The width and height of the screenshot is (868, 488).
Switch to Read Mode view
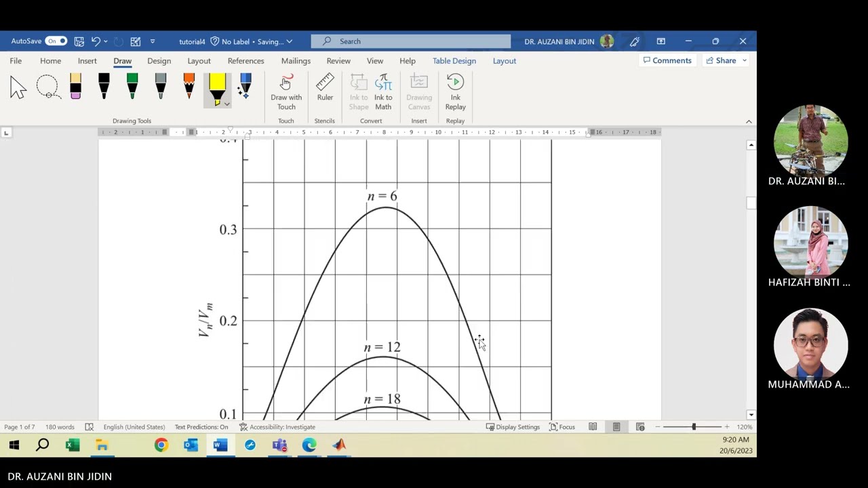pos(593,427)
